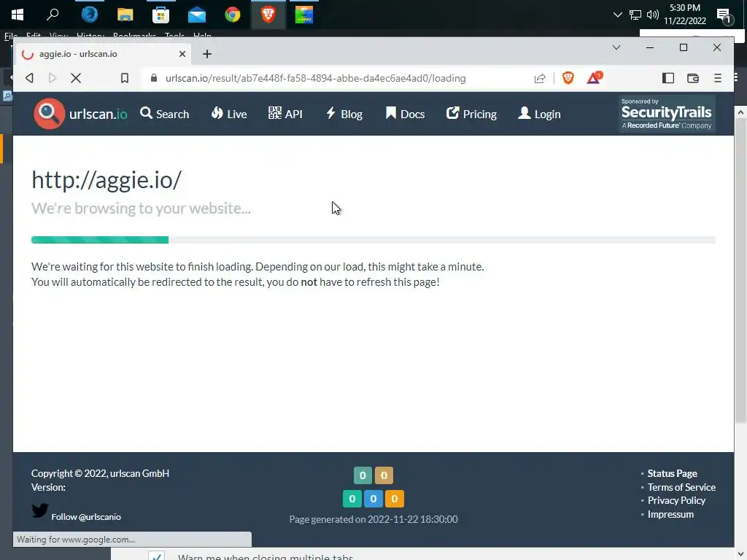This screenshot has width=747, height=560.
Task: Open the API nav link
Action: coord(285,114)
